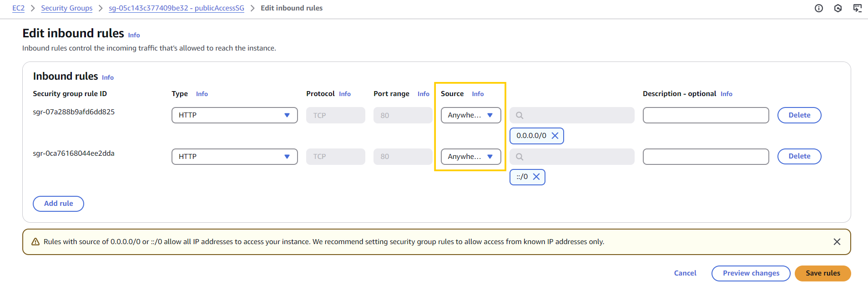
Task: Go to Security Groups breadcrumb
Action: pyautogui.click(x=66, y=8)
